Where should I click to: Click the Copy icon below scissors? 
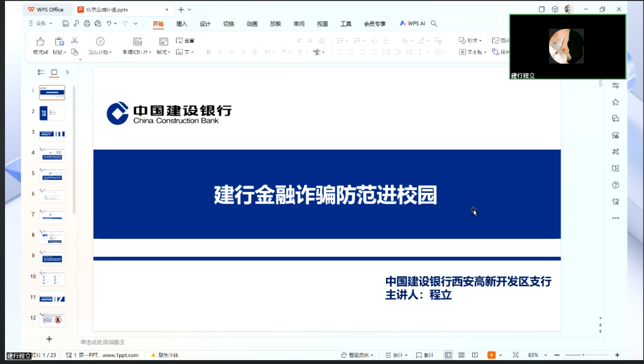75,52
